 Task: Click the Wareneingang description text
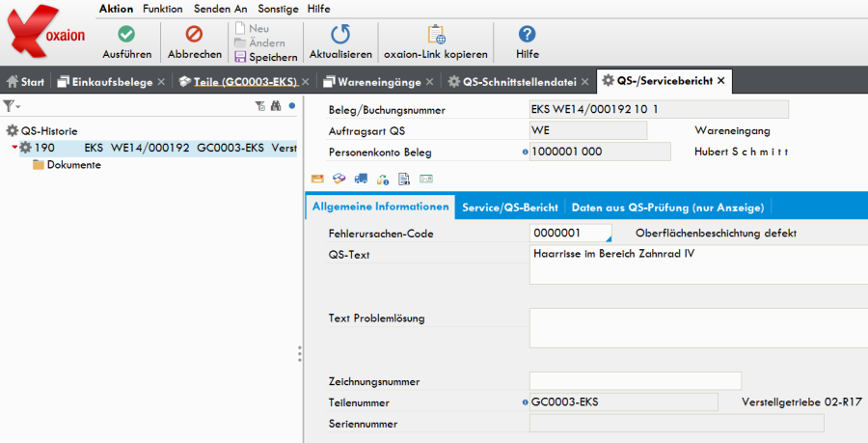tap(732, 130)
